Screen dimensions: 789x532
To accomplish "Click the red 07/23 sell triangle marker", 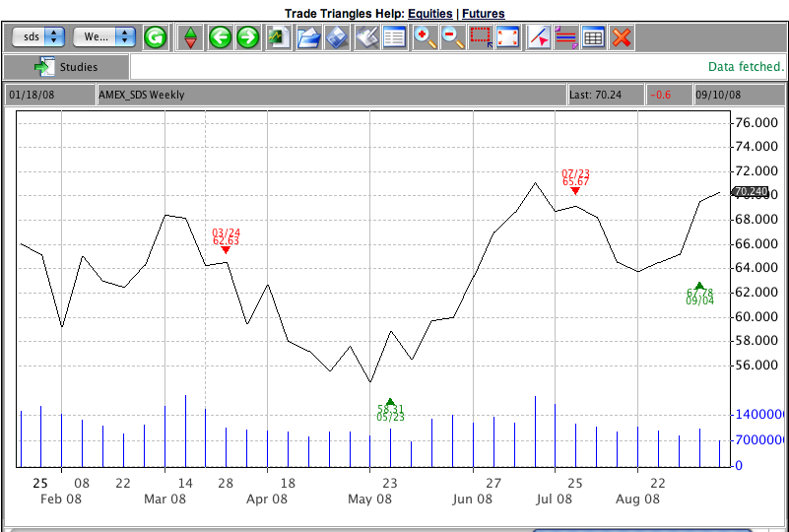I will tap(575, 191).
